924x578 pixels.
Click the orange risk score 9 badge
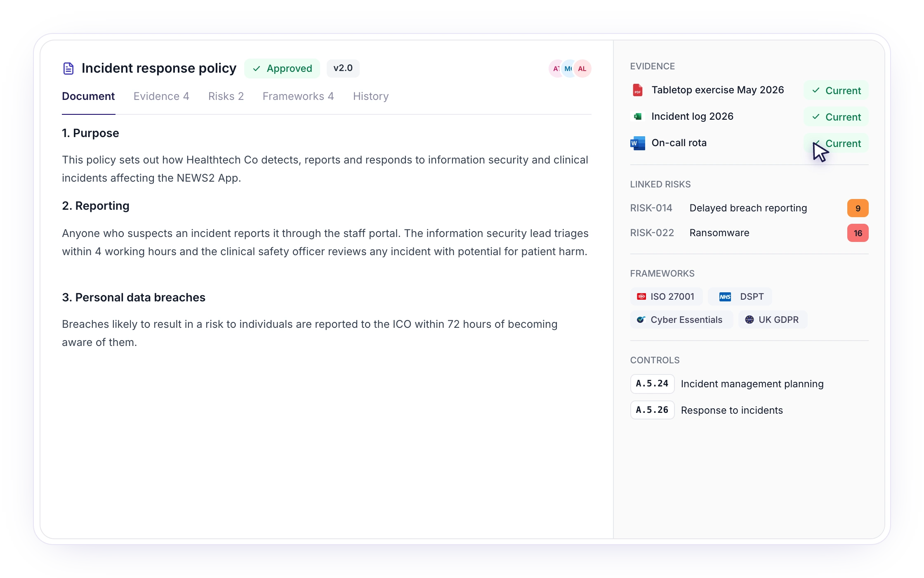[x=858, y=208]
